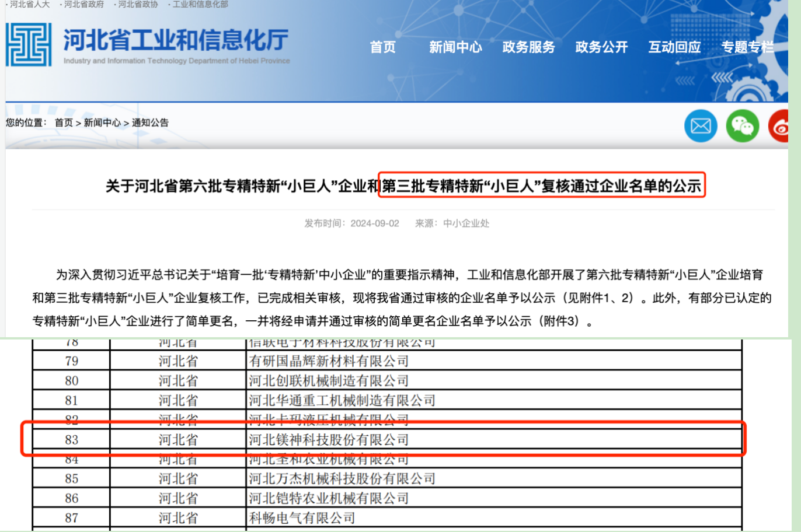The image size is (801, 532).
Task: Select the row for 河北镁神科技股份有限公司
Action: (x=329, y=440)
